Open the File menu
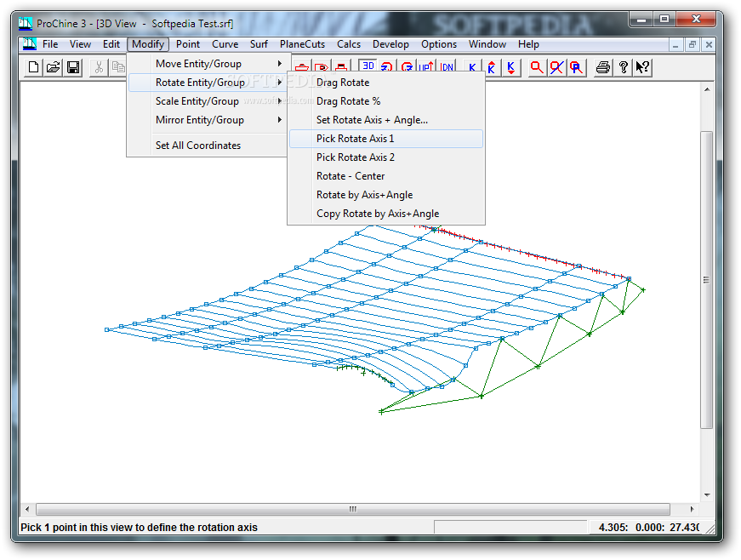741x560 pixels. 50,44
